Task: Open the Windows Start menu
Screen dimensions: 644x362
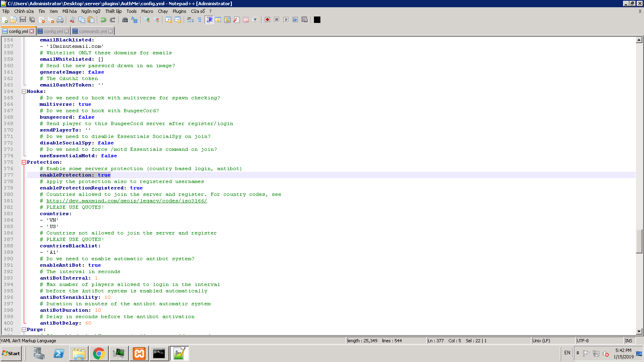Action: coord(11,354)
